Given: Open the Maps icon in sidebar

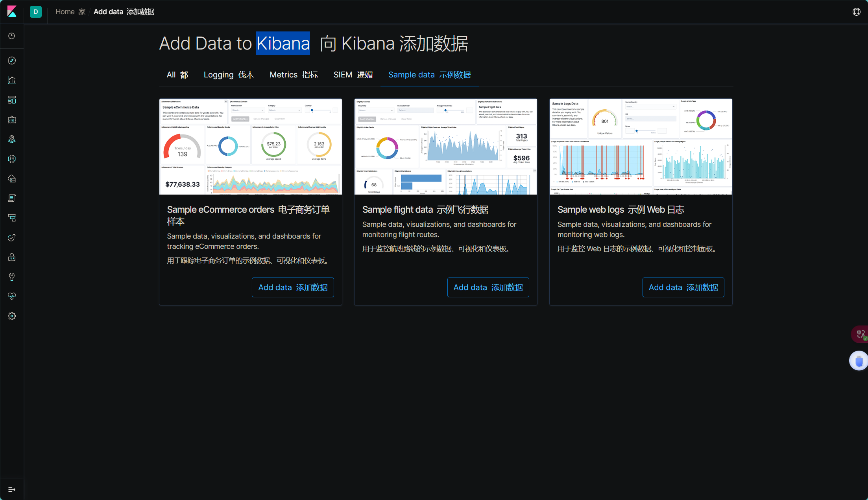Looking at the screenshot, I should (12, 139).
